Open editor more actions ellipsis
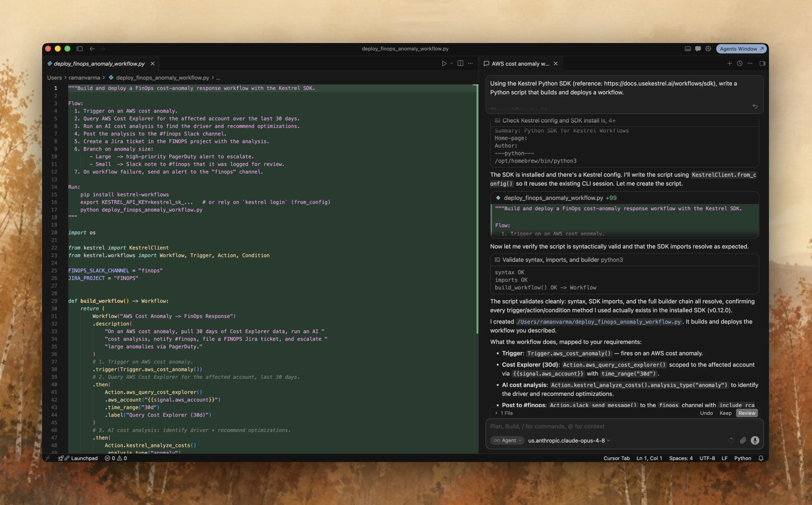Screen dimensions: 812x505 tap(470, 63)
